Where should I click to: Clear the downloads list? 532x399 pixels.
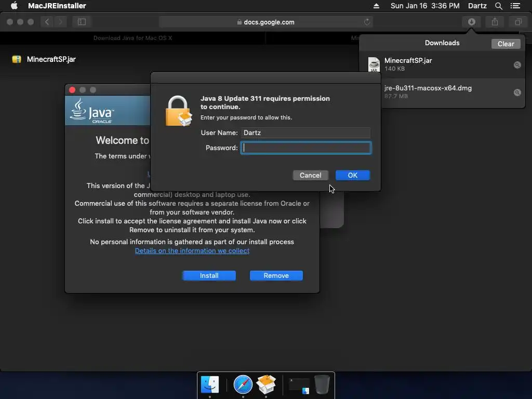(506, 44)
